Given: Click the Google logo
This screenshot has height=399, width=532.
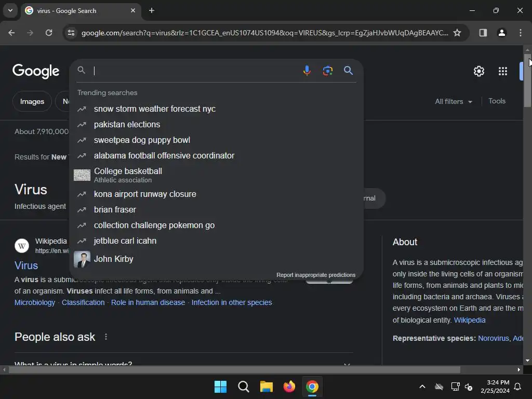Looking at the screenshot, I should (36, 71).
